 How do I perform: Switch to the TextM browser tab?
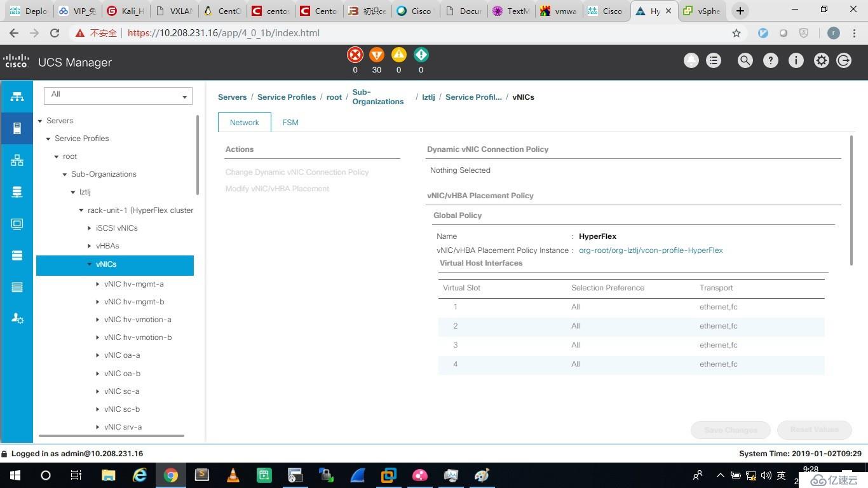tap(512, 11)
